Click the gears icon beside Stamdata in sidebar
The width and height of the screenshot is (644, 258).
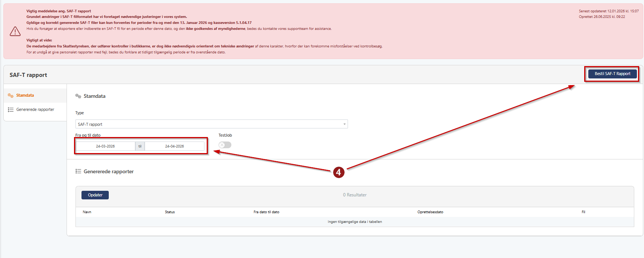click(x=10, y=96)
